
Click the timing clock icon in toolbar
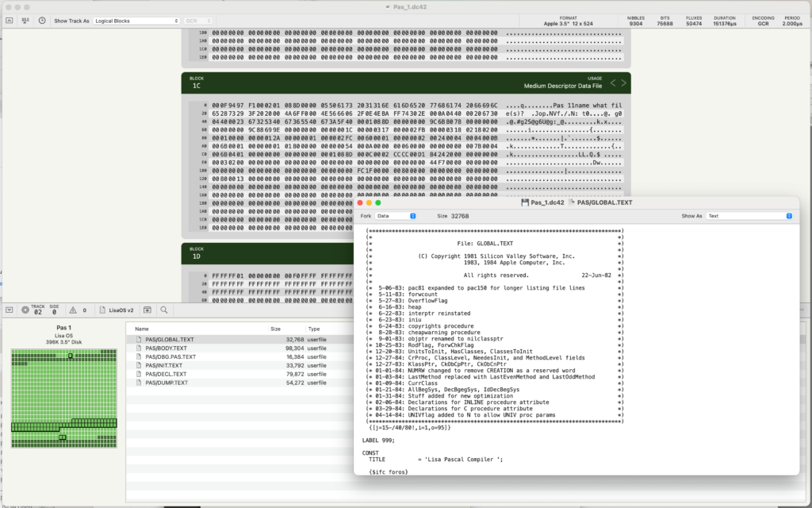pos(42,21)
